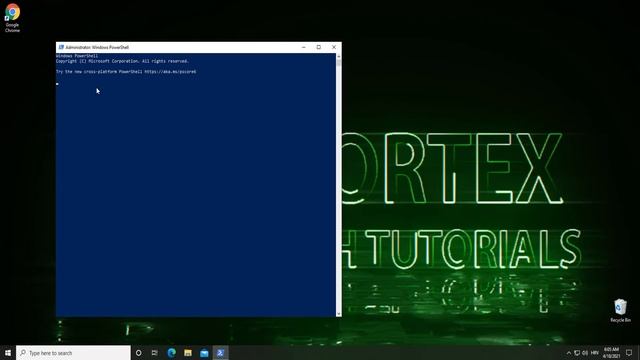Open the Action Center notifications icon

pyautogui.click(x=629, y=353)
